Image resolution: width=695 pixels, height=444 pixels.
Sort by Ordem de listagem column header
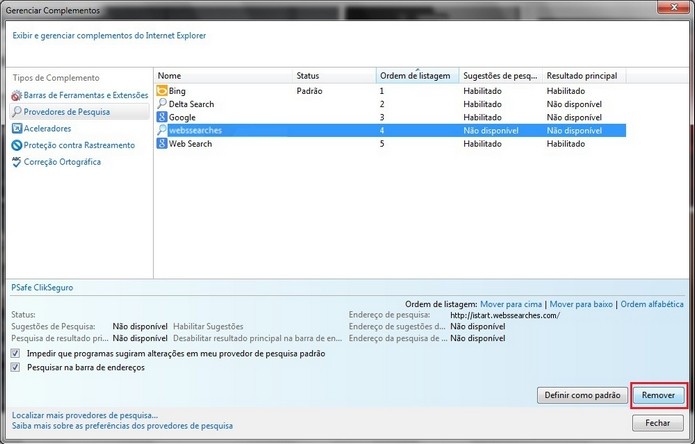pos(418,76)
